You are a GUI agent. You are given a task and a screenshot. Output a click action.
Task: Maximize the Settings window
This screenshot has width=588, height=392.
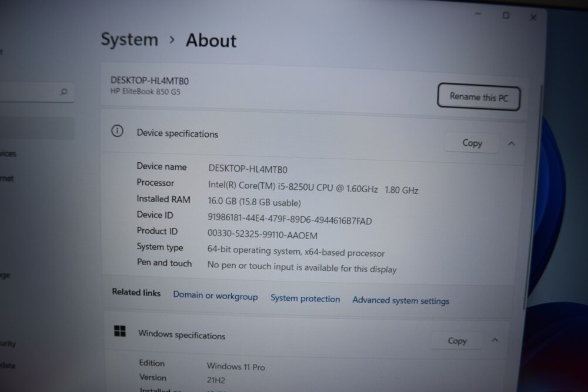click(506, 15)
